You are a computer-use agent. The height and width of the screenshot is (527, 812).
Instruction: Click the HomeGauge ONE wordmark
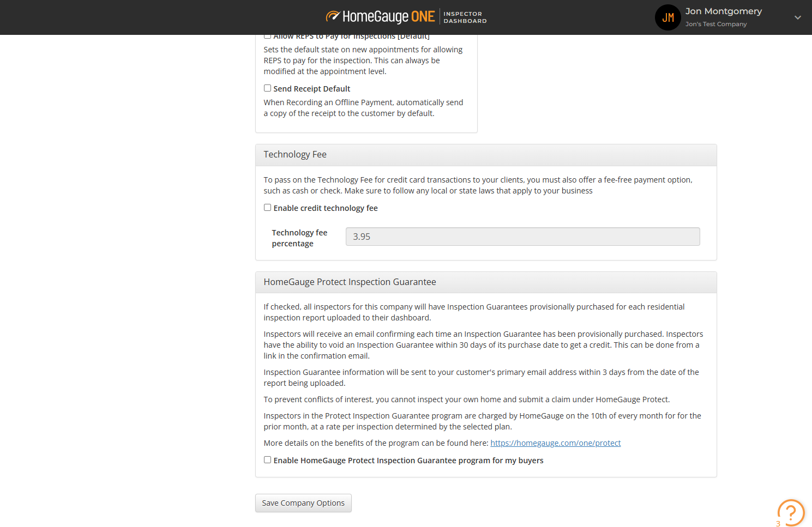[x=388, y=17]
